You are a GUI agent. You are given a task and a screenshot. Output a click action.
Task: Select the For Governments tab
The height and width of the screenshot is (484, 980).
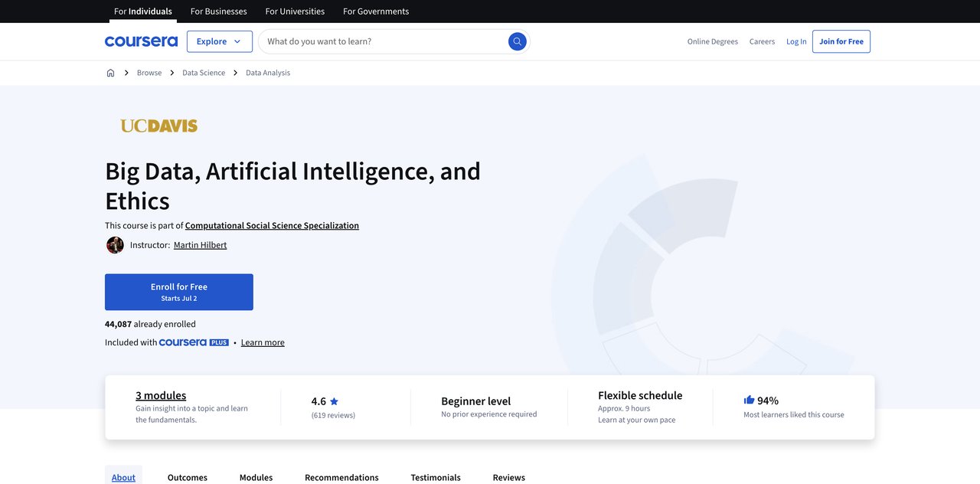(376, 11)
